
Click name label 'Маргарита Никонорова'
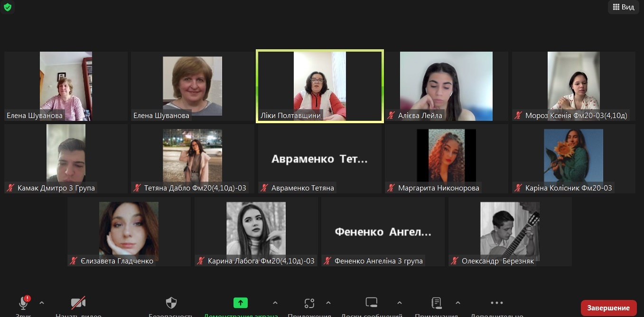(x=439, y=188)
